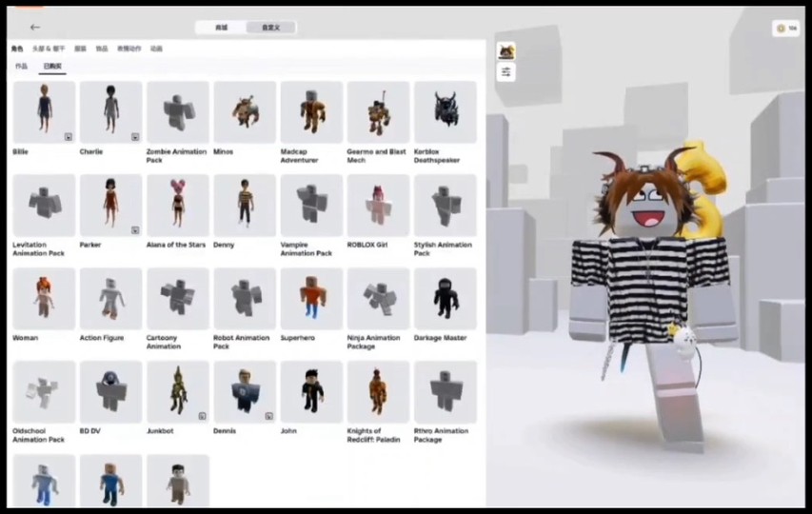Select Knights of Redcliff: Paladin

click(378, 392)
